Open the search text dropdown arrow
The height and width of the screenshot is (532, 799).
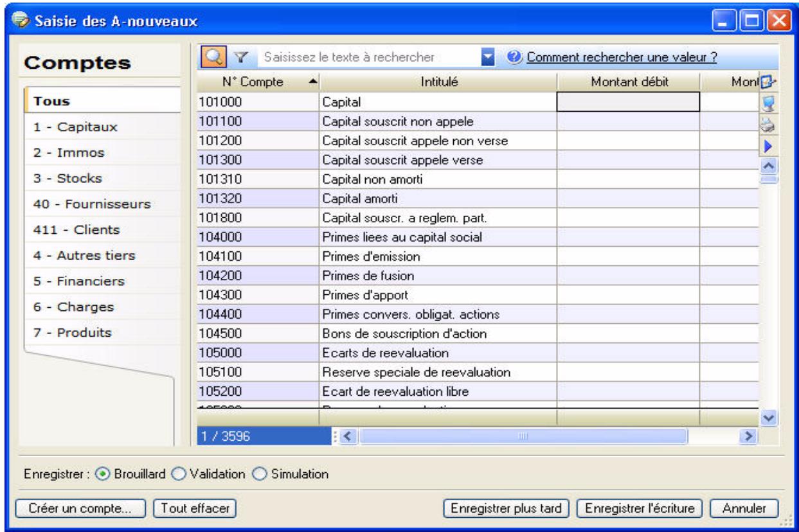point(489,58)
